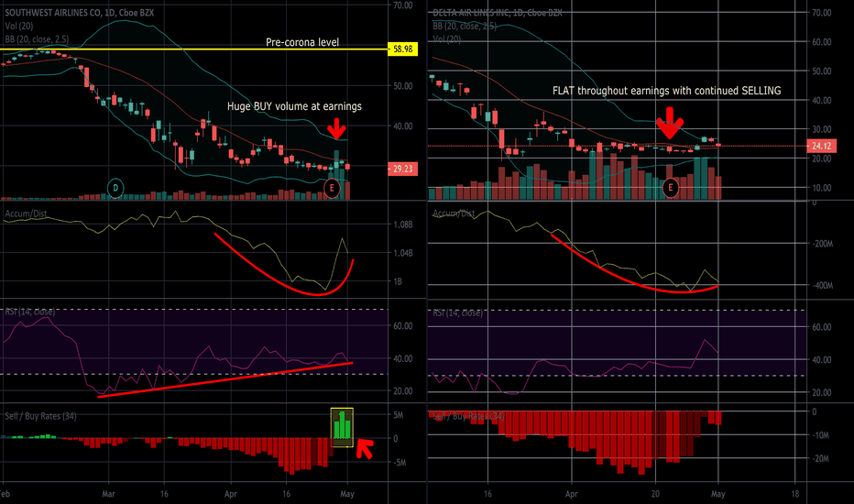Select 'FLAT throughout earnings with continued SELLING' note
854x504 pixels.
[667, 91]
